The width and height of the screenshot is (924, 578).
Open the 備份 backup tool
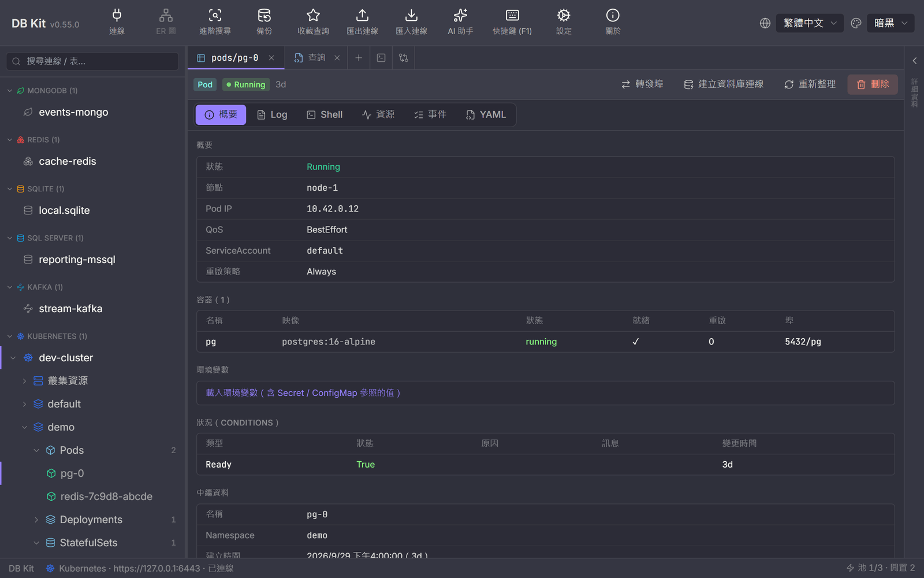coord(264,22)
